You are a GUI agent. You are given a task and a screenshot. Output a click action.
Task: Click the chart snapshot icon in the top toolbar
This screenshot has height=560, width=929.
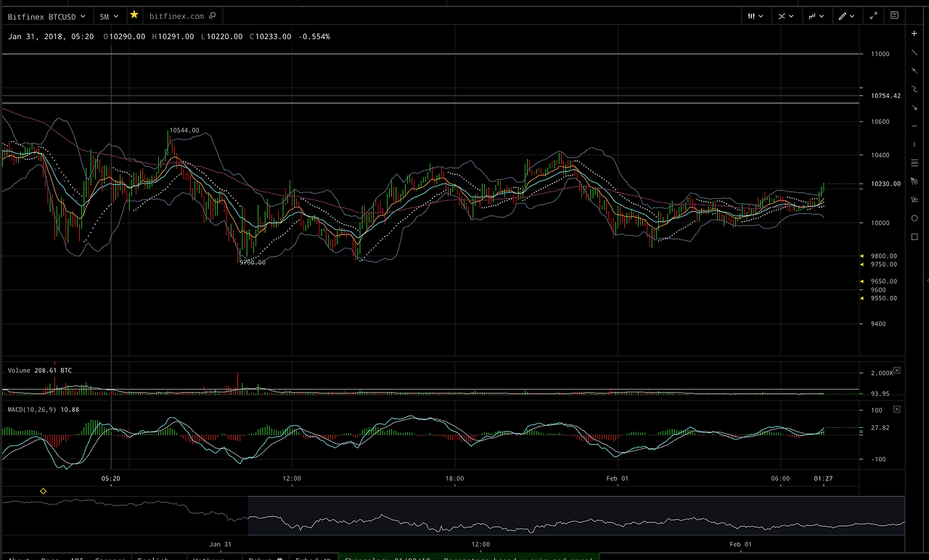894,15
